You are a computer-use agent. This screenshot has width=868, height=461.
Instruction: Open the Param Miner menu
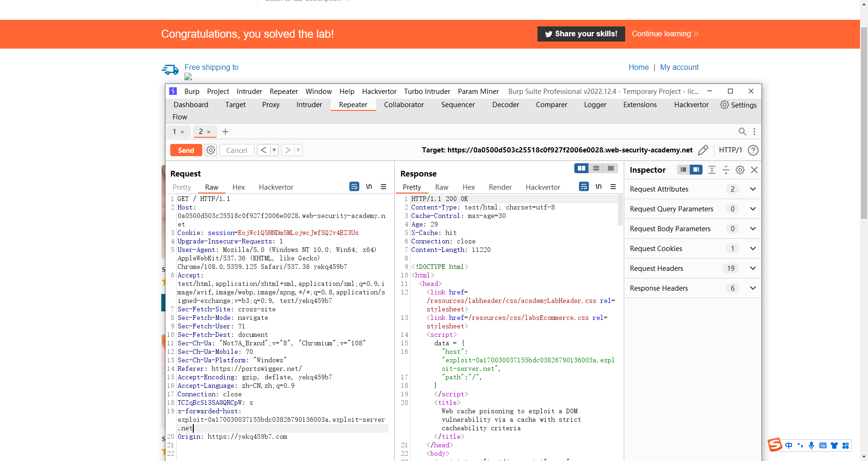click(478, 92)
